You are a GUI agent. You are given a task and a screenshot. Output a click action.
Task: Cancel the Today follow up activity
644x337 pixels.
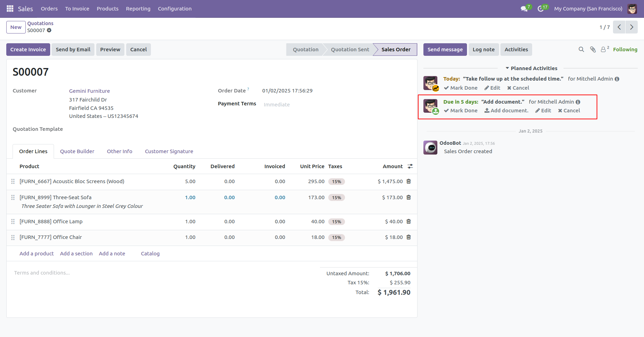click(x=518, y=88)
